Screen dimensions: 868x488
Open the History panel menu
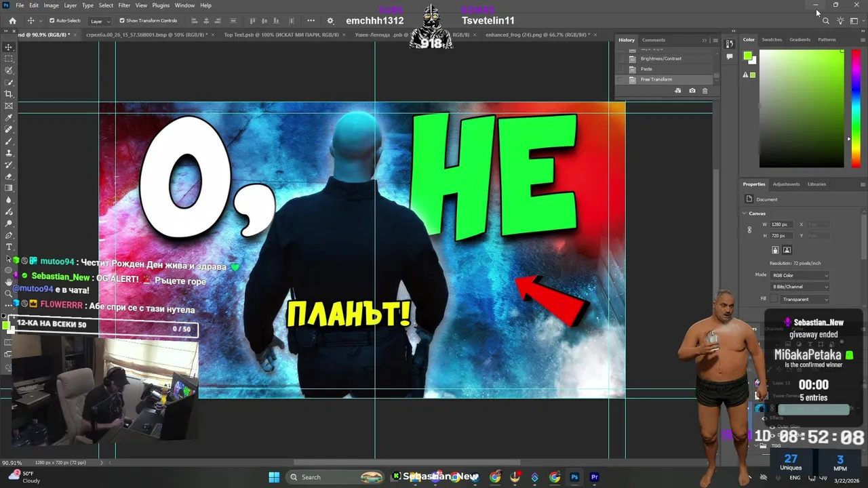tap(715, 40)
